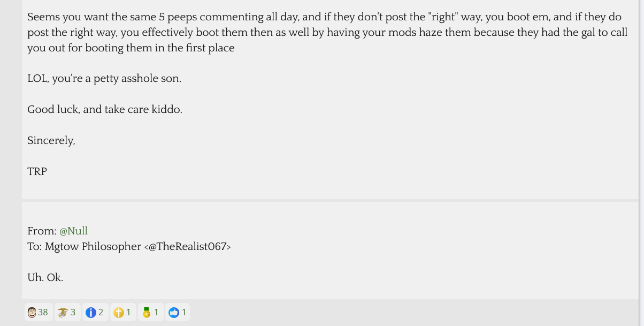The width and height of the screenshot is (644, 326).
Task: Click the "TRP" signature line
Action: (37, 172)
